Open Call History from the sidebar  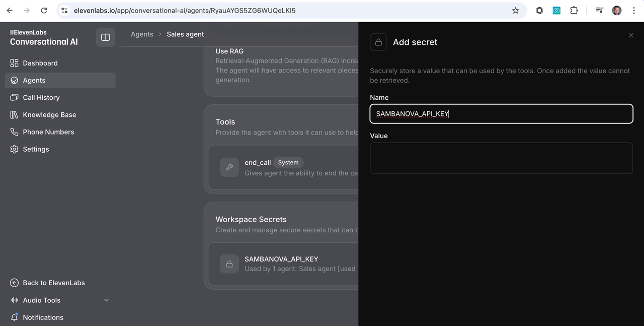[15, 97]
